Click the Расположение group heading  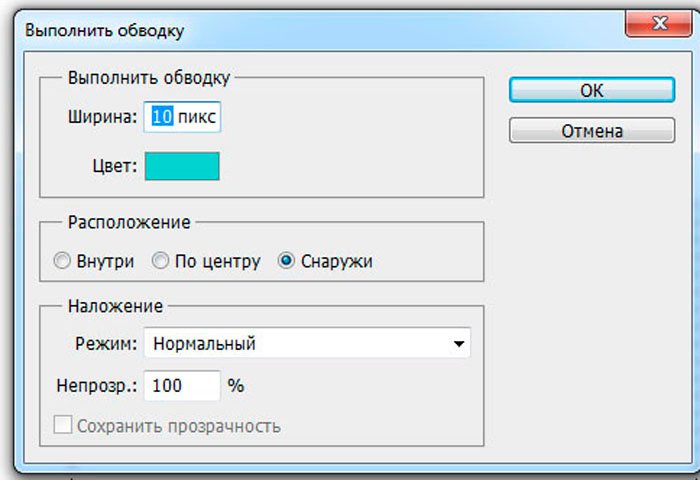click(128, 221)
